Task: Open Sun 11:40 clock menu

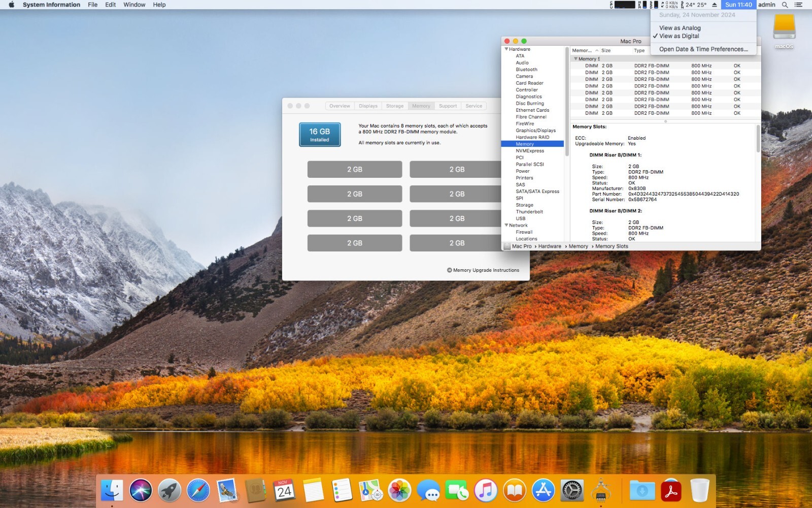Action: click(x=738, y=5)
